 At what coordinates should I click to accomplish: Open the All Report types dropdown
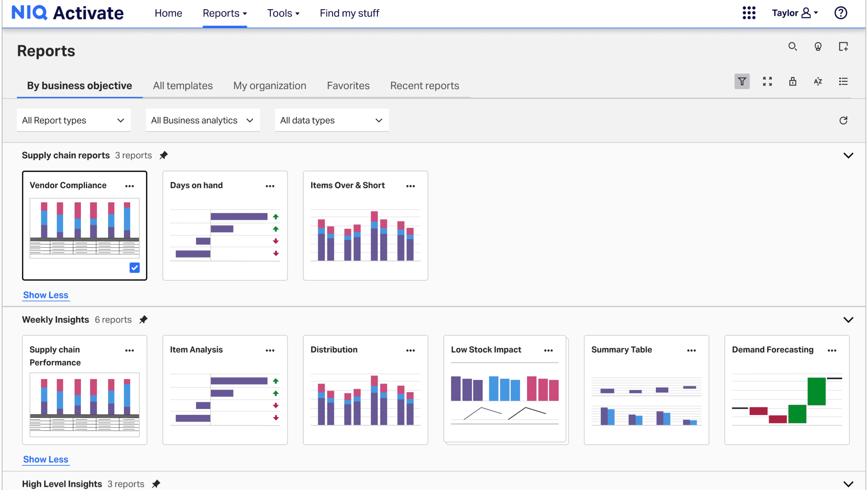point(74,120)
